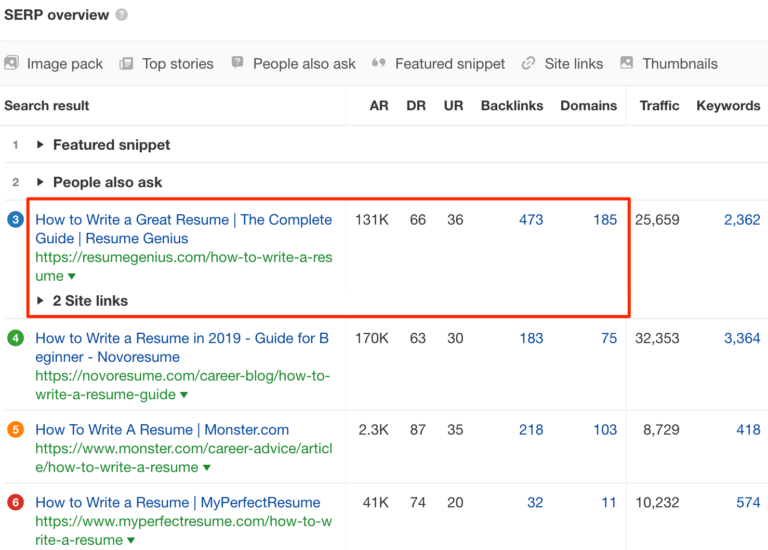This screenshot has width=768, height=550.
Task: Expand the Featured snippet row
Action: [x=40, y=145]
